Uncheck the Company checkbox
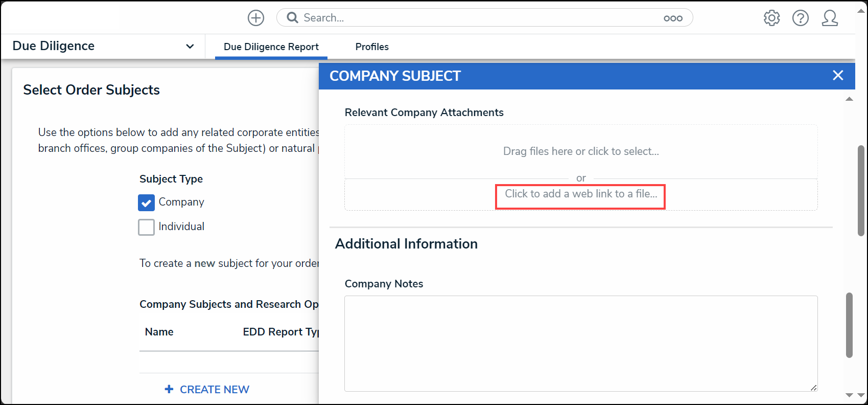Image resolution: width=868 pixels, height=405 pixels. point(146,202)
